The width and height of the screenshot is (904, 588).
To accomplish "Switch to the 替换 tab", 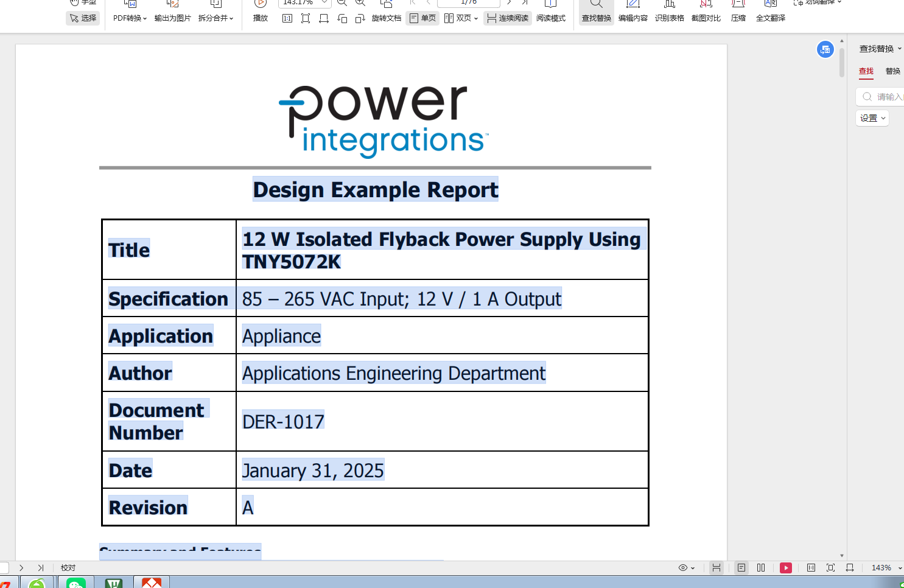I will point(893,71).
